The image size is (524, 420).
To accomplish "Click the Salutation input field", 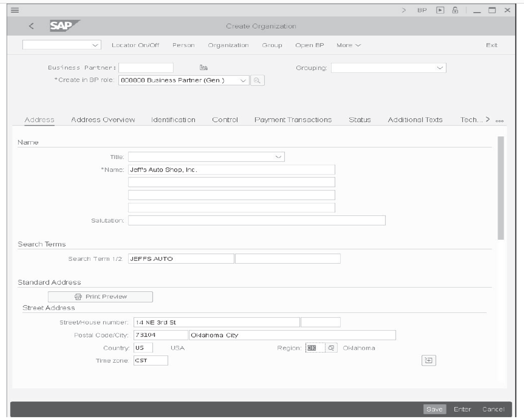I will pyautogui.click(x=257, y=221).
